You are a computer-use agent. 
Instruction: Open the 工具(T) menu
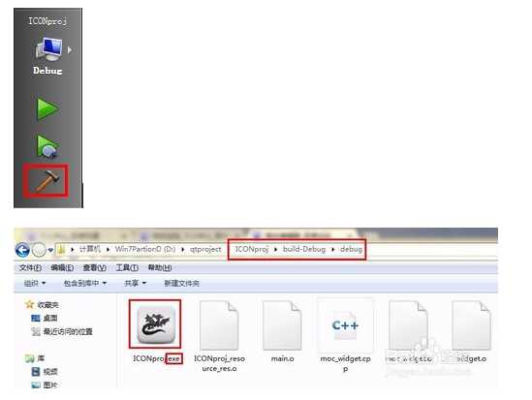pos(127,268)
